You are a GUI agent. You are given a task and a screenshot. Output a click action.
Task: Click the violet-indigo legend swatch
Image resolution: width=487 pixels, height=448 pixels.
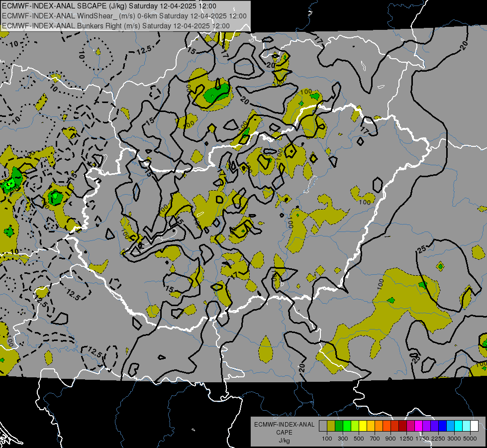(x=435, y=426)
